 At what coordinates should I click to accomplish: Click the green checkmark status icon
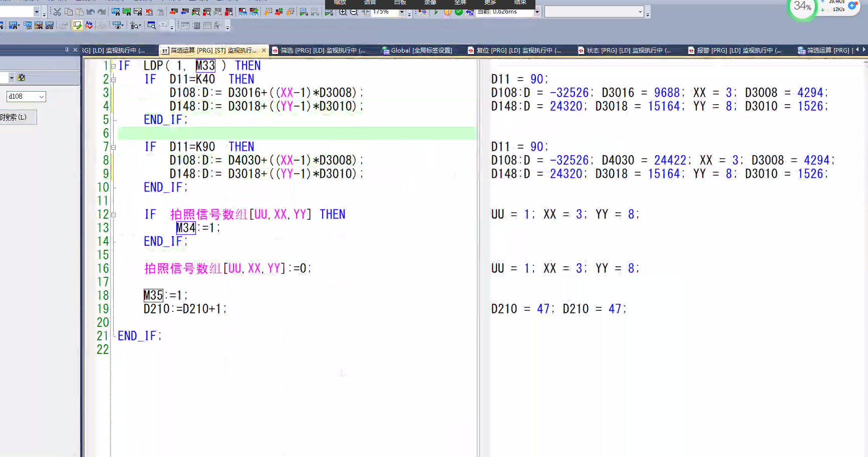(x=459, y=12)
